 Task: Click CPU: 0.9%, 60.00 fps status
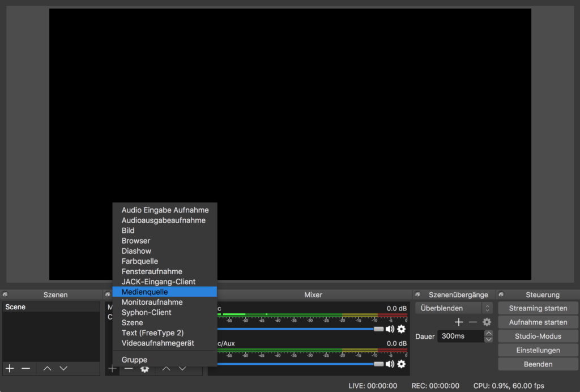coord(509,386)
